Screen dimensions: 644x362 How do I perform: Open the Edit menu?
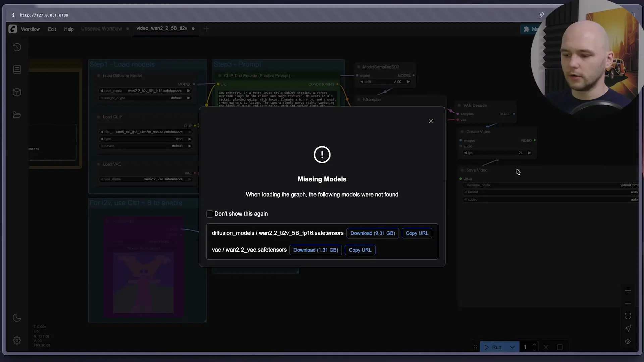point(52,29)
